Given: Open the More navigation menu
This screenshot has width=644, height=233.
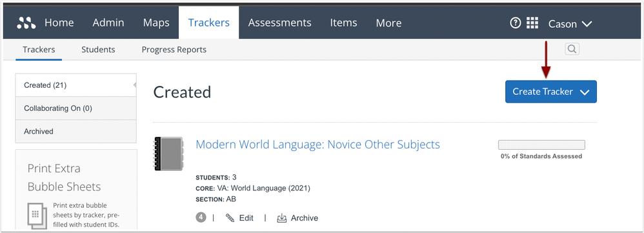Looking at the screenshot, I should (x=388, y=23).
